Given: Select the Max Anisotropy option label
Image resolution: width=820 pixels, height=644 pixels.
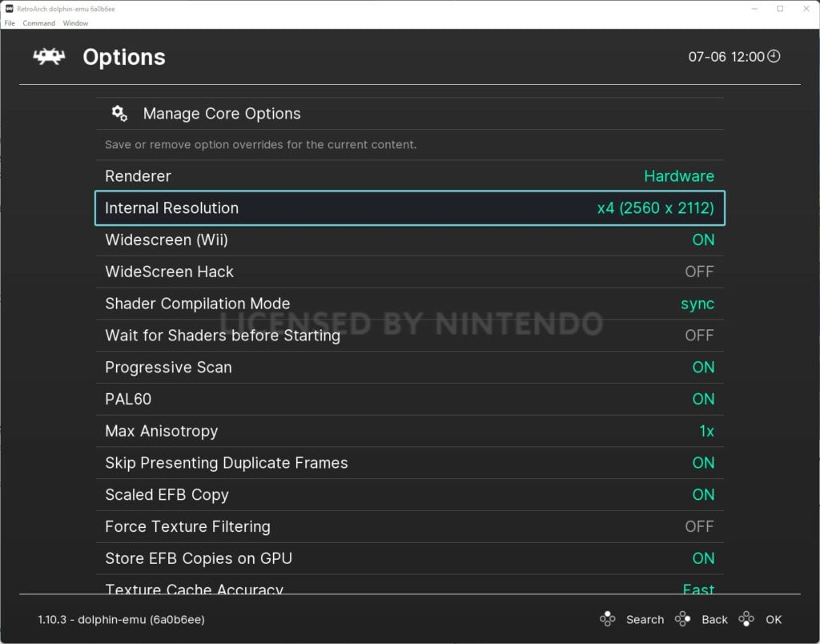Looking at the screenshot, I should point(162,432).
